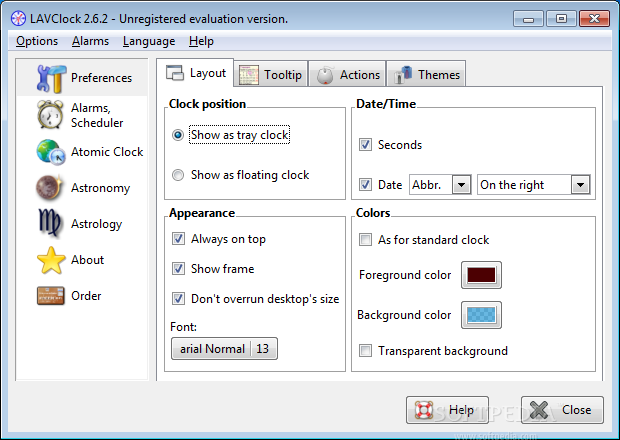Click the X icon on the Close button
This screenshot has width=620, height=440.
(x=539, y=410)
